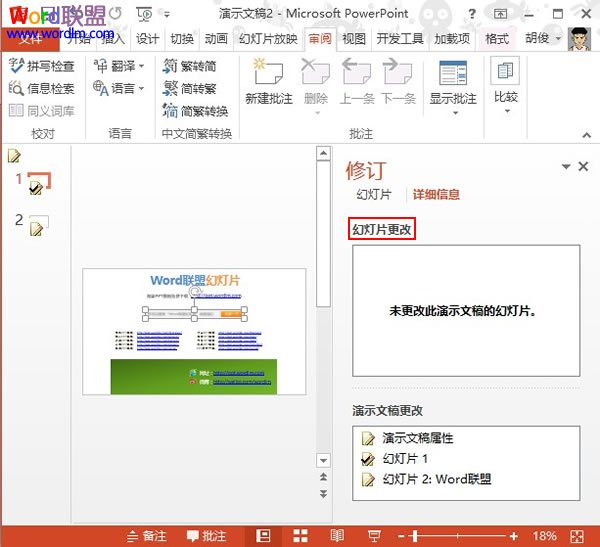Add a comment with 新建批注
The height and width of the screenshot is (547, 600).
[269, 82]
